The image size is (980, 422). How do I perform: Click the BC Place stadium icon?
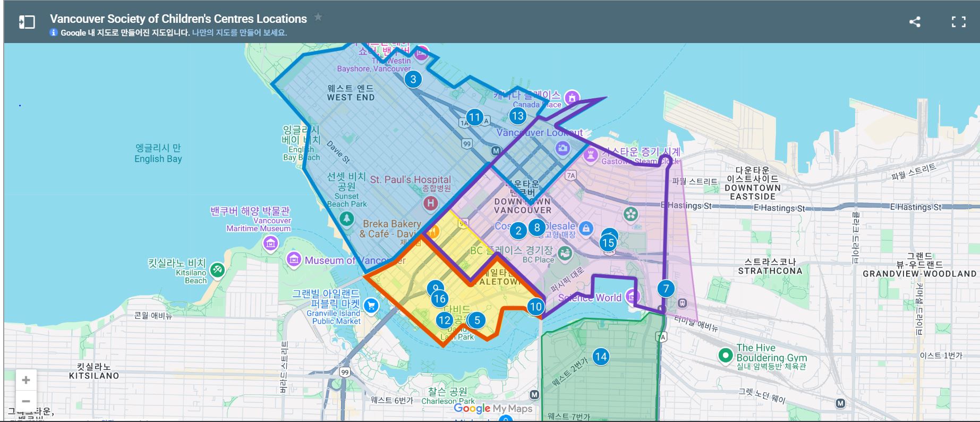tap(565, 253)
